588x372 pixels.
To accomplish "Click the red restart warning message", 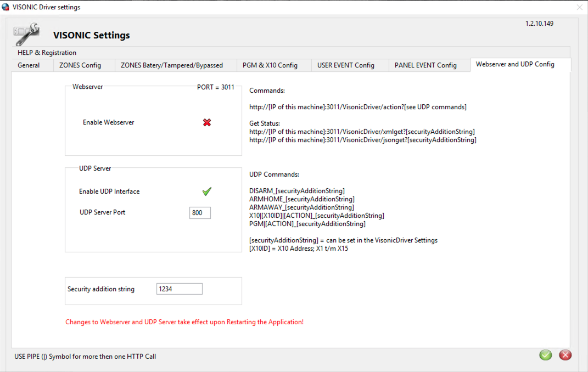I will [x=184, y=322].
